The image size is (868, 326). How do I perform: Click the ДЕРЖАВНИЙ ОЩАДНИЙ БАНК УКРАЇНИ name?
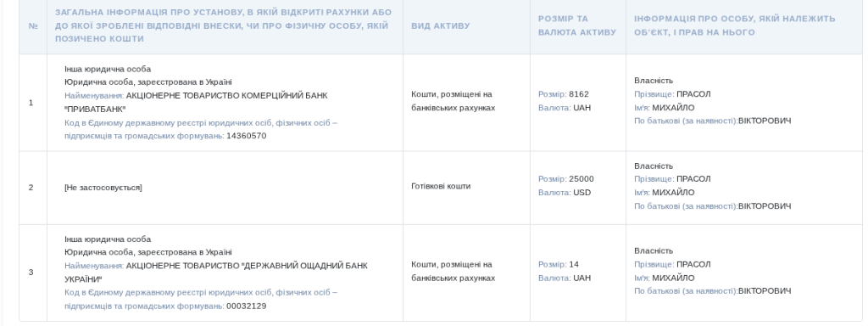click(x=216, y=273)
